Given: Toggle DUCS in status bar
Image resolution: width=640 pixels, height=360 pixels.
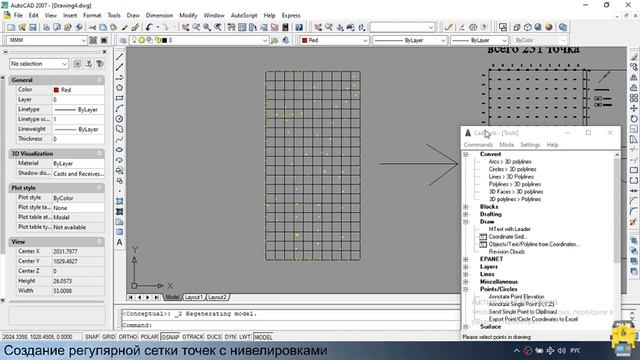Looking at the screenshot, I should click(x=213, y=337).
